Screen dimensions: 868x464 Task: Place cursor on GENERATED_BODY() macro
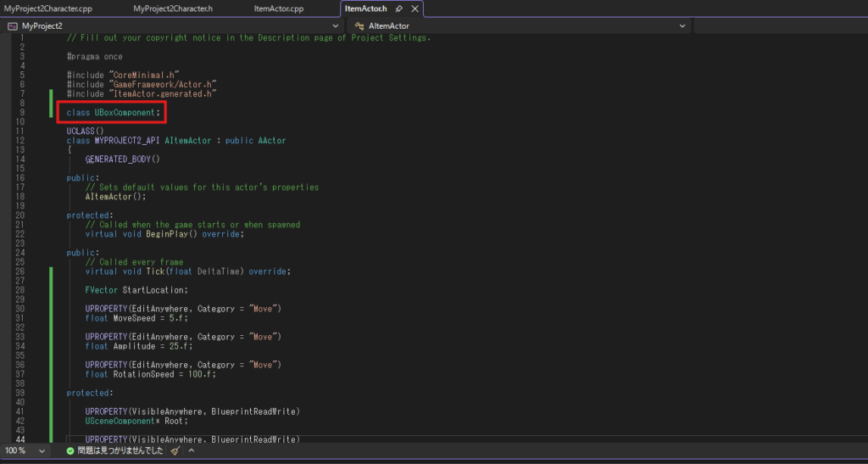click(122, 159)
